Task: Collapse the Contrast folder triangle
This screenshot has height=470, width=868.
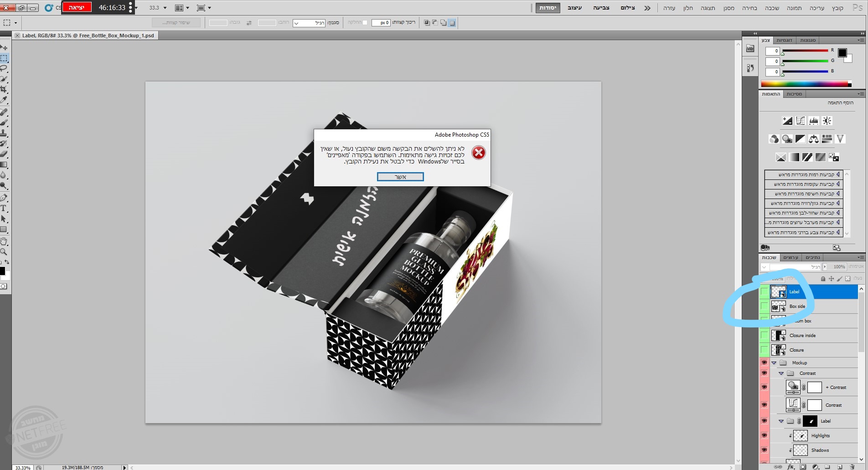Action: [x=781, y=373]
